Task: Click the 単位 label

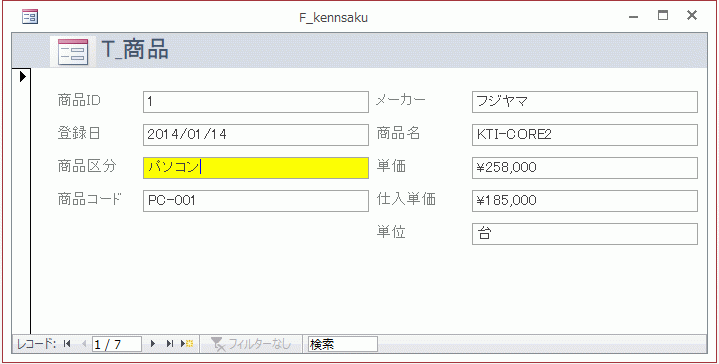Action: pos(391,232)
